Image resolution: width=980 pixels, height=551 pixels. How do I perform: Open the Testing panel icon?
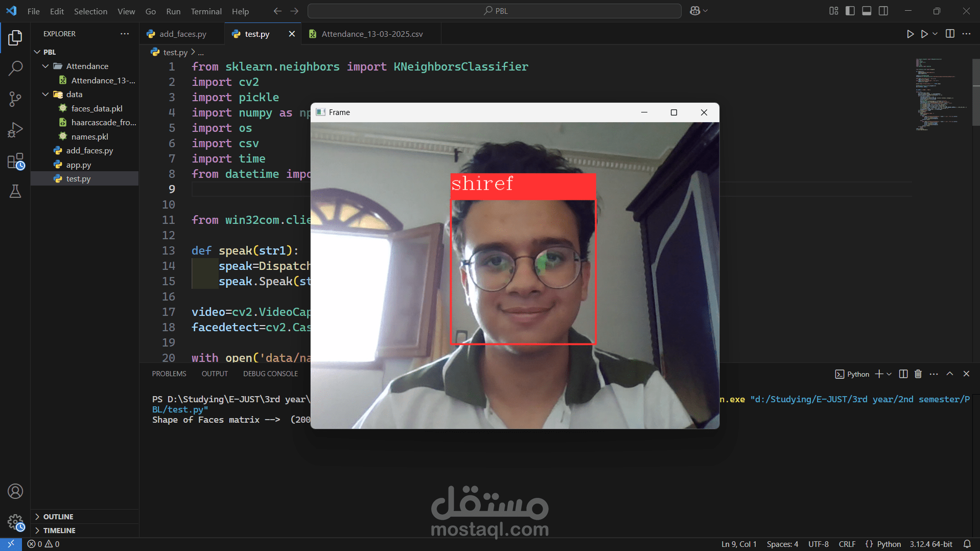(x=15, y=192)
